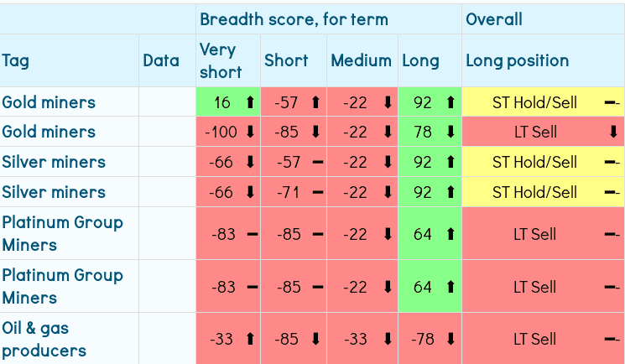The image size is (625, 364).
Task: Open the first Silver miners tag link
Action: coord(54,162)
